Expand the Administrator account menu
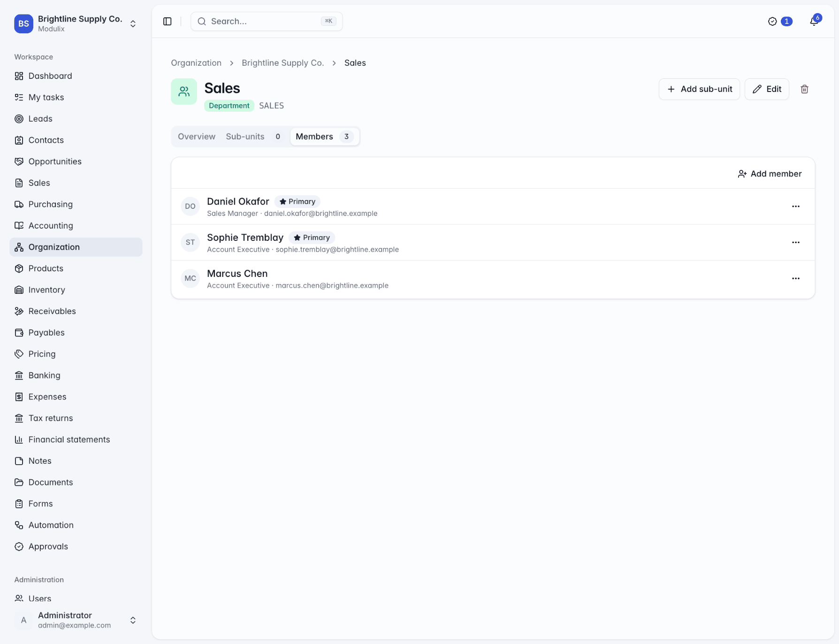This screenshot has height=644, width=839. coord(76,620)
